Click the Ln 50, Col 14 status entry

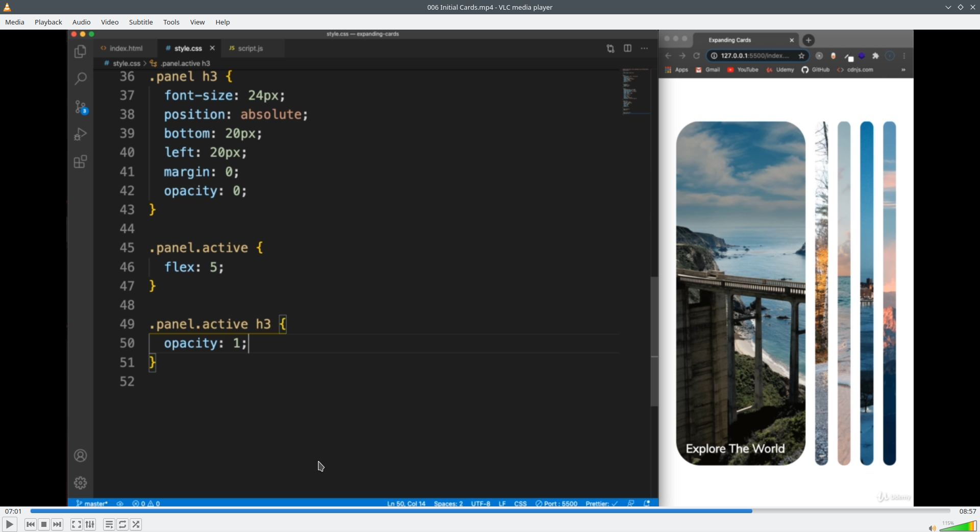pyautogui.click(x=406, y=503)
